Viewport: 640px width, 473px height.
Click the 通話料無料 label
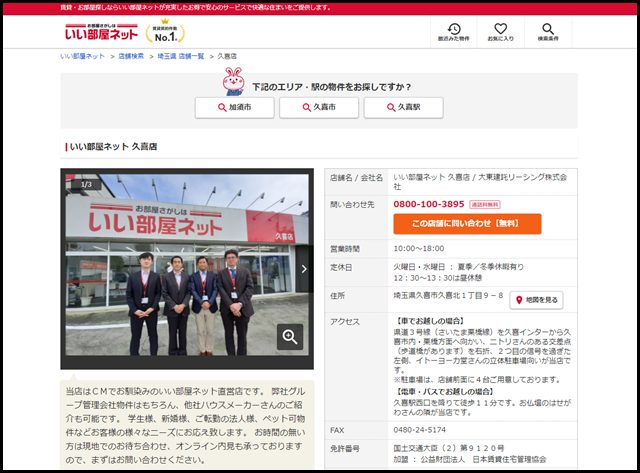point(485,204)
